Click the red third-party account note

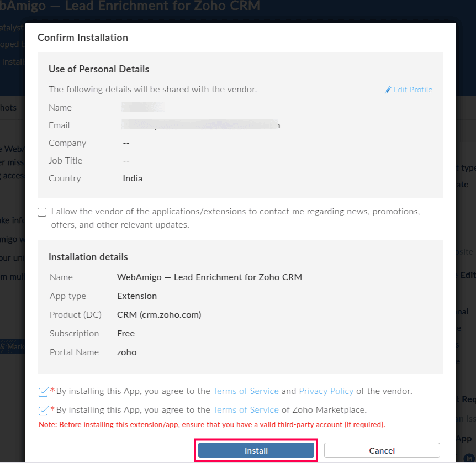(211, 425)
